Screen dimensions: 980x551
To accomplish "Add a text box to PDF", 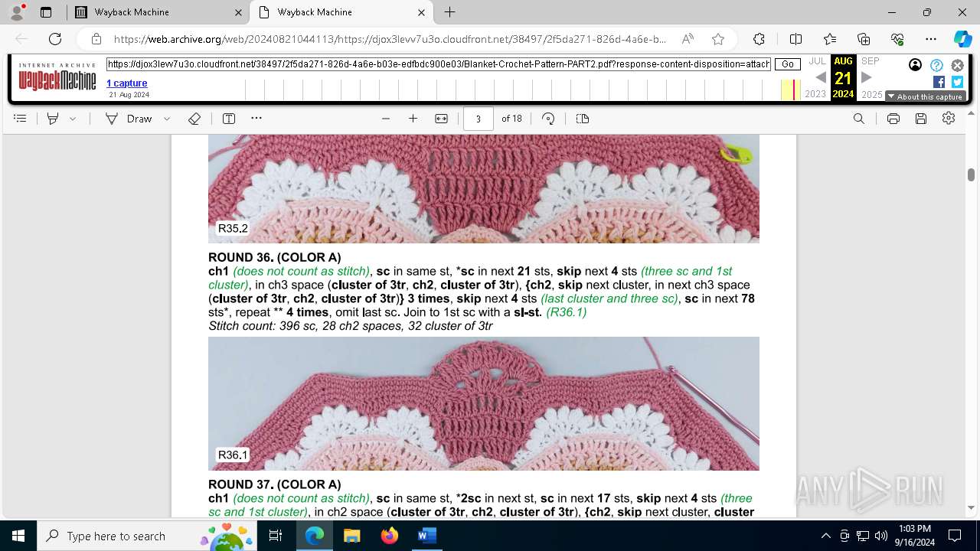I will click(229, 119).
